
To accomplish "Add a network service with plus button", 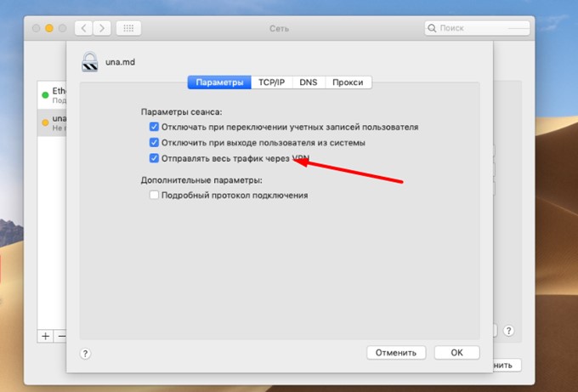I will click(45, 336).
